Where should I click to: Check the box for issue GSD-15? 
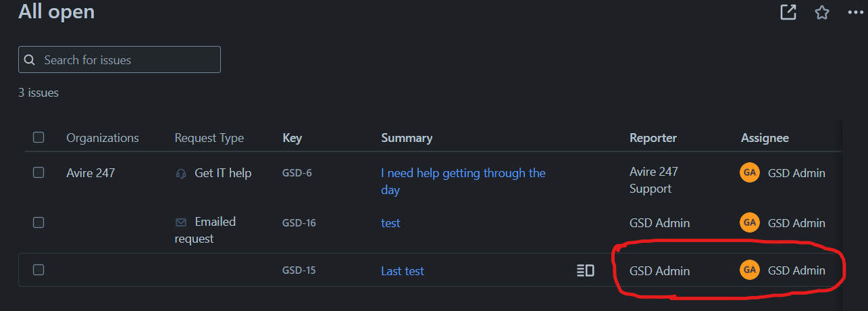pos(39,270)
